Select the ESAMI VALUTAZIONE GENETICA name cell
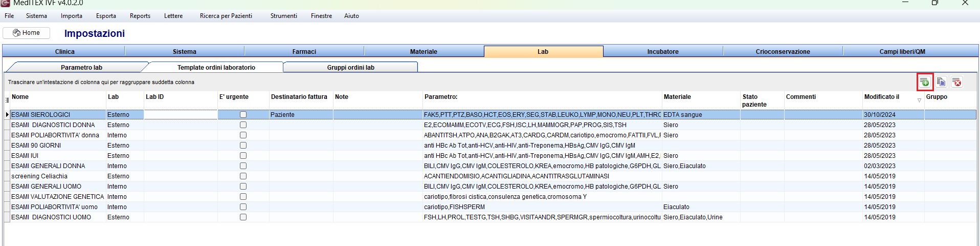 58,197
